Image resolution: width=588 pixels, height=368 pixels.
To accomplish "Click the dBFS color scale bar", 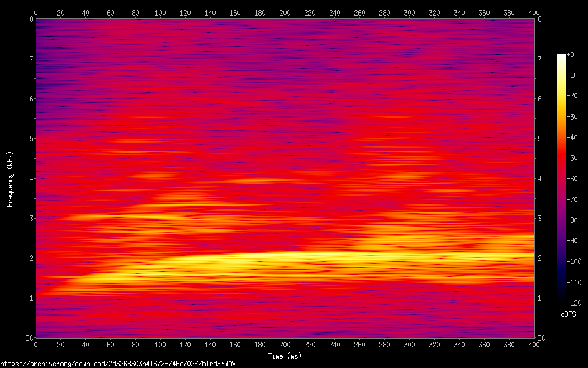I will pos(562,178).
